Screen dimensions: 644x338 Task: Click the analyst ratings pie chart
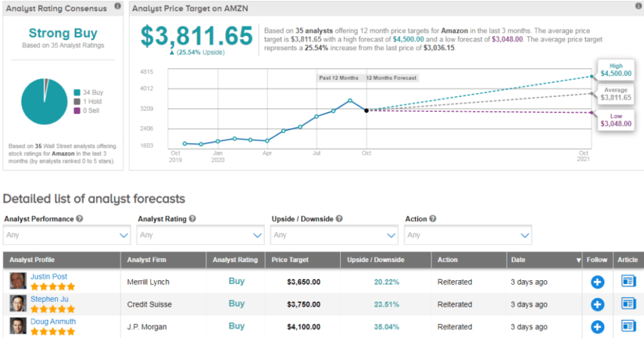click(44, 101)
